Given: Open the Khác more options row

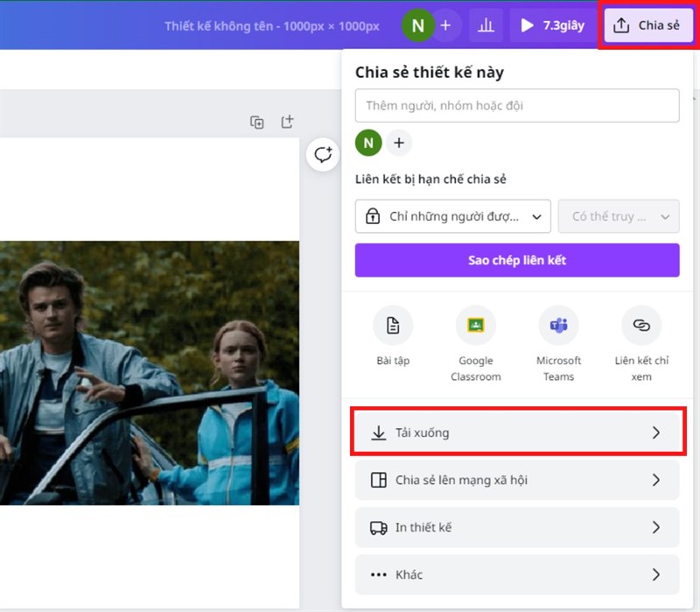Looking at the screenshot, I should [517, 574].
